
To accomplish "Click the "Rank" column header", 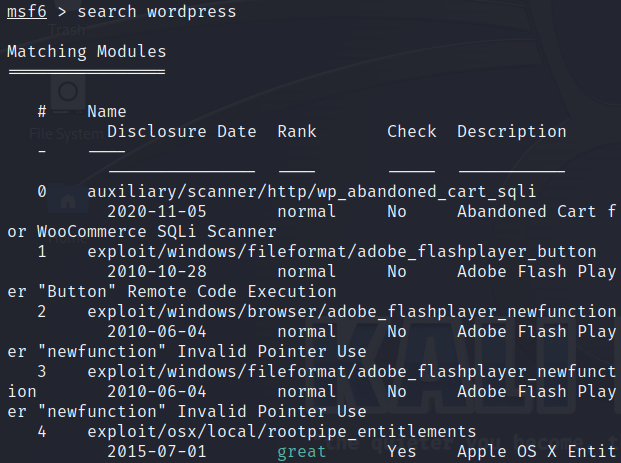I will click(x=297, y=131).
